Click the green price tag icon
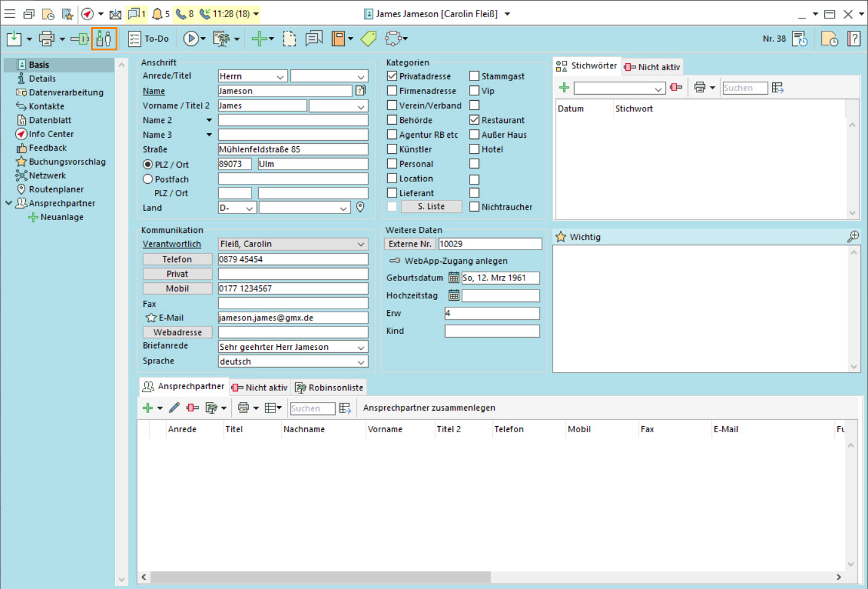This screenshot has height=589, width=868. [368, 39]
